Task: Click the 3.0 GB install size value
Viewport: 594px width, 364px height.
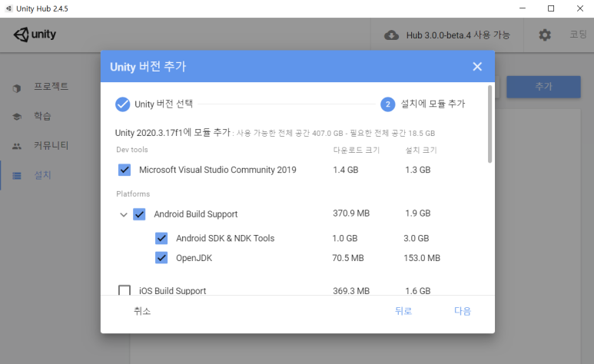Action: tap(416, 238)
